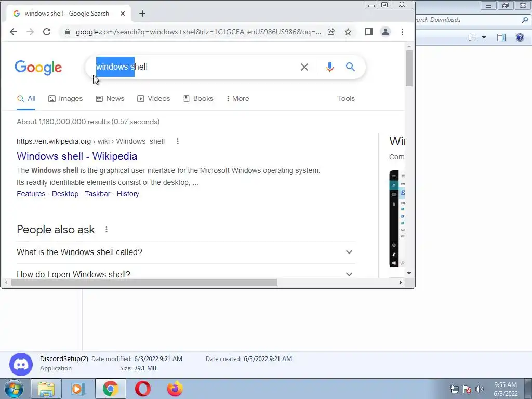Clear the Google search box with X
Viewport: 532px width, 399px height.
click(304, 67)
